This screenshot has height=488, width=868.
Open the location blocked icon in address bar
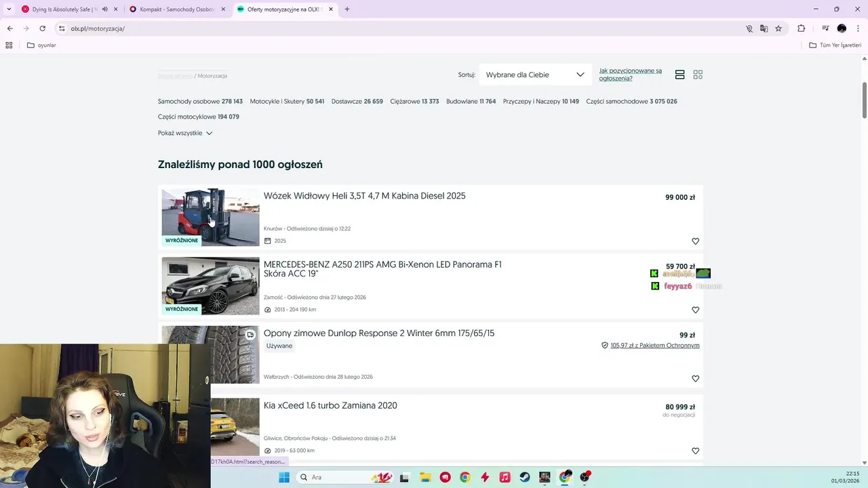(749, 28)
